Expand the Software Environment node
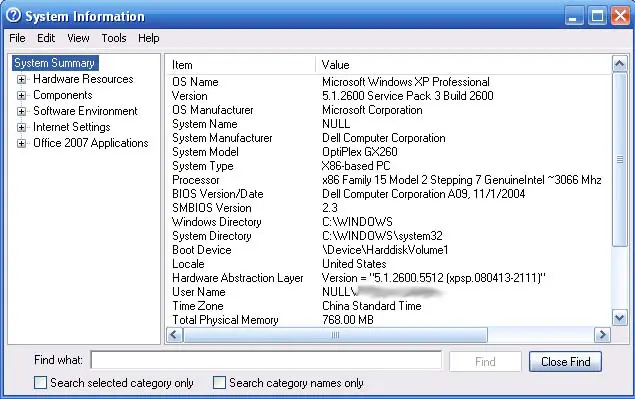This screenshot has height=399, width=635. (x=21, y=111)
